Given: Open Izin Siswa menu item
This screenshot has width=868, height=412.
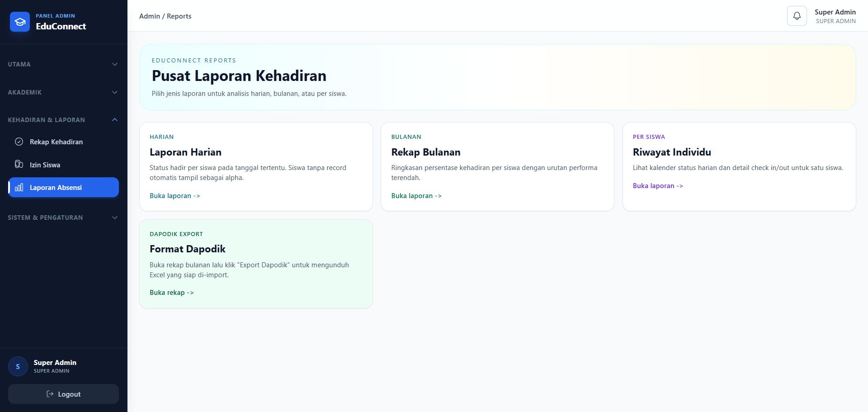Looking at the screenshot, I should pos(63,165).
